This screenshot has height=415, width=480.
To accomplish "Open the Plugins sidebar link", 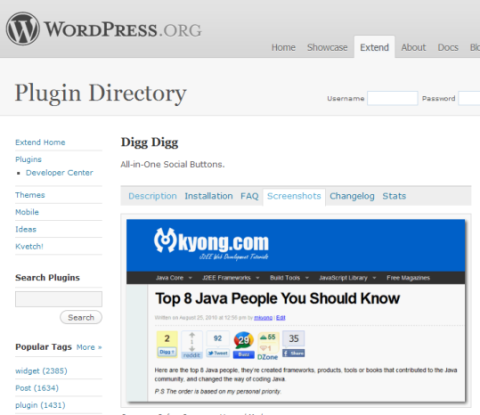I will pos(28,159).
